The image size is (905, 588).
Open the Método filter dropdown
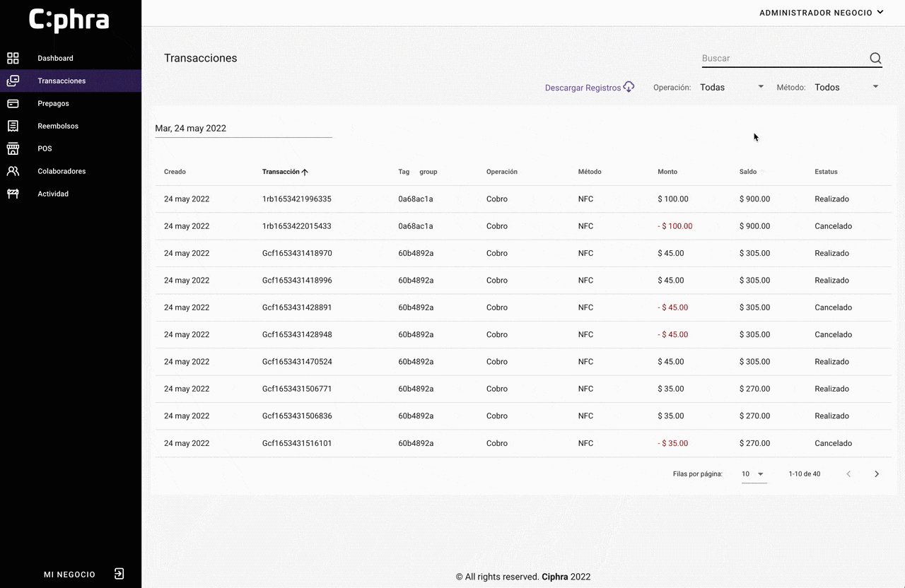(846, 88)
